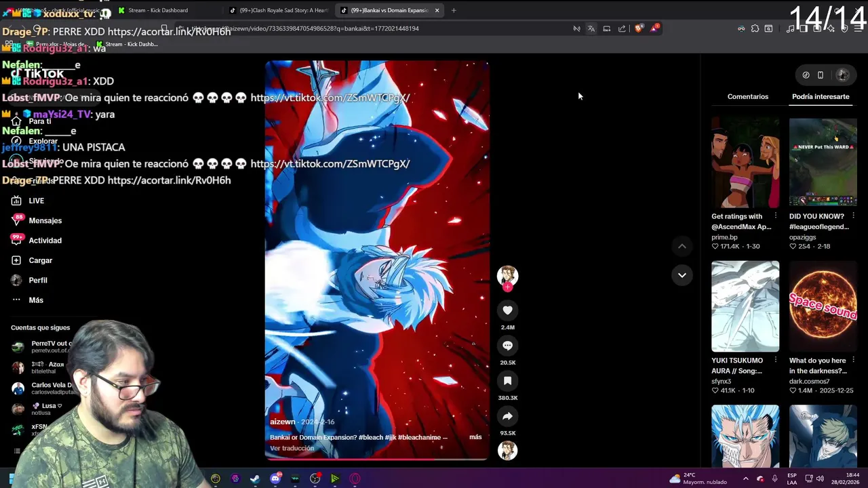The image size is (868, 488).
Task: Open Brave Rewards triangle icon
Action: click(x=654, y=28)
